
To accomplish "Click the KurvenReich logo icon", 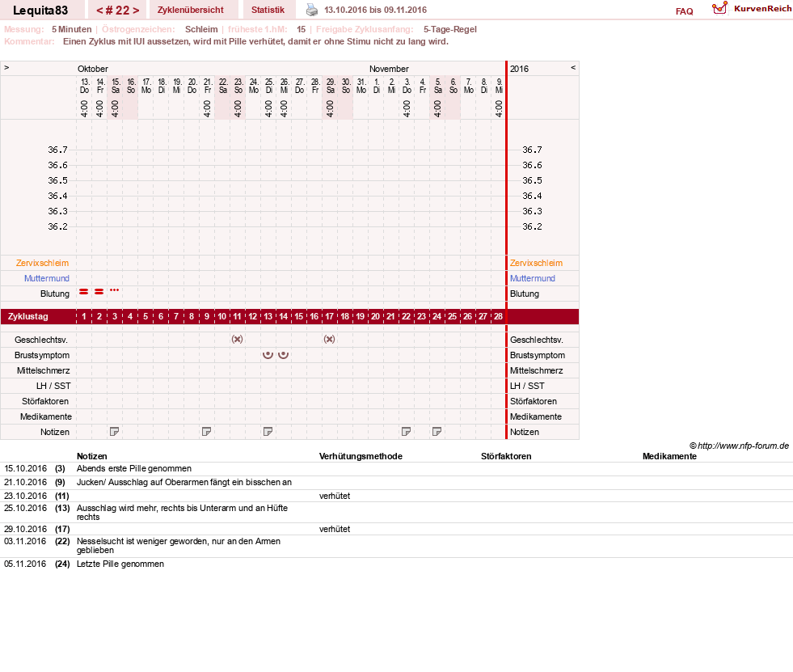I will coord(719,9).
